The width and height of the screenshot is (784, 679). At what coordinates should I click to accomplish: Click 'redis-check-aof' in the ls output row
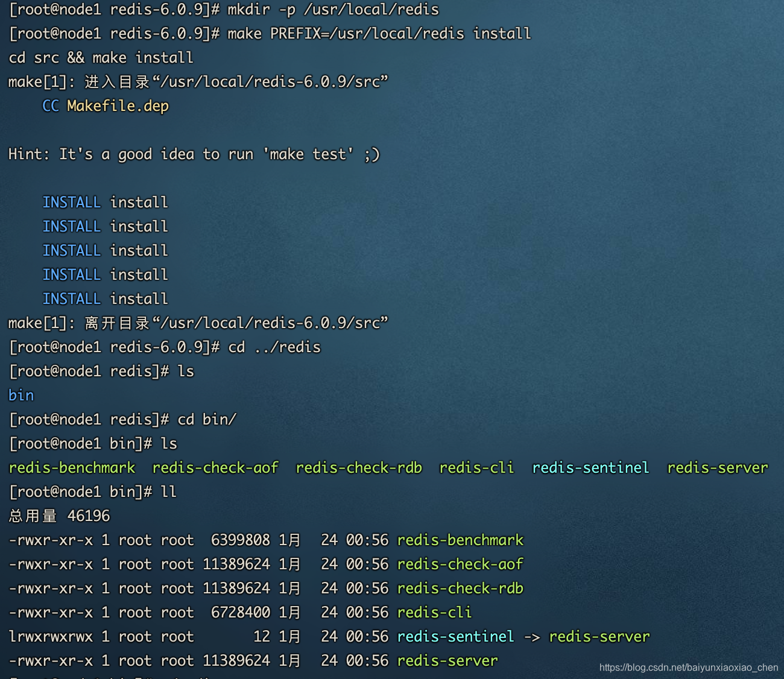click(215, 468)
